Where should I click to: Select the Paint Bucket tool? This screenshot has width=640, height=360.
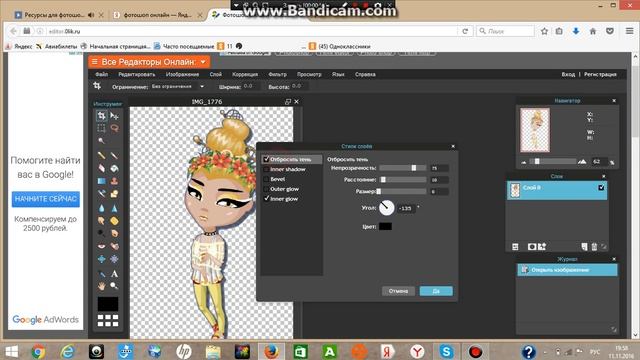coord(114,168)
